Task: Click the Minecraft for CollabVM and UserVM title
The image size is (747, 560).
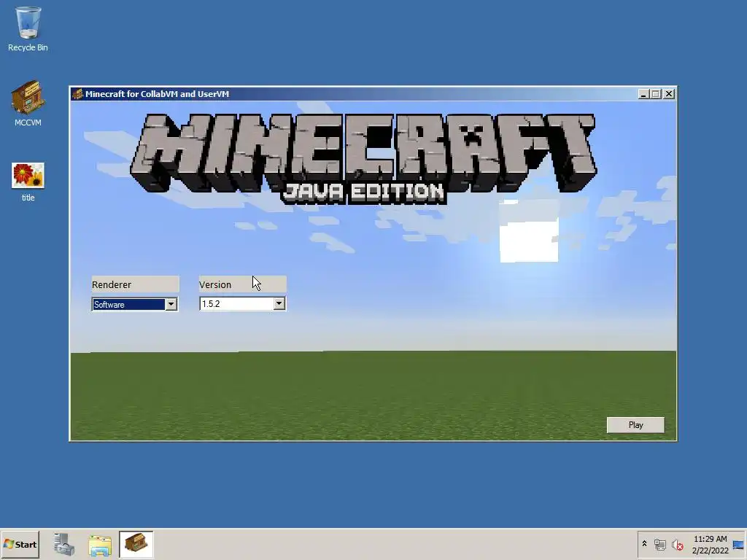Action: click(158, 94)
